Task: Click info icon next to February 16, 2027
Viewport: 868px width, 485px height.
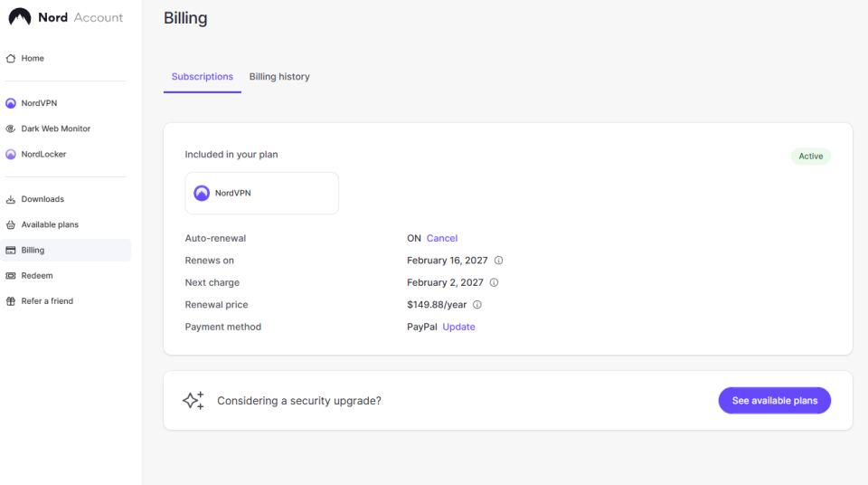Action: pyautogui.click(x=498, y=261)
